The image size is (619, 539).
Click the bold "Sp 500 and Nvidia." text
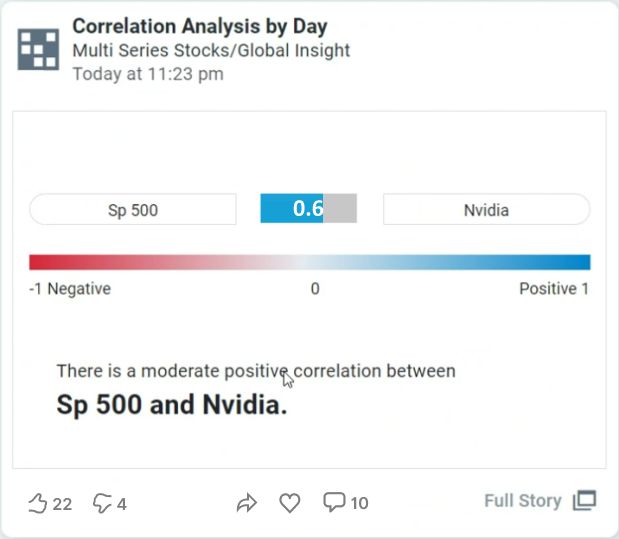coord(171,406)
